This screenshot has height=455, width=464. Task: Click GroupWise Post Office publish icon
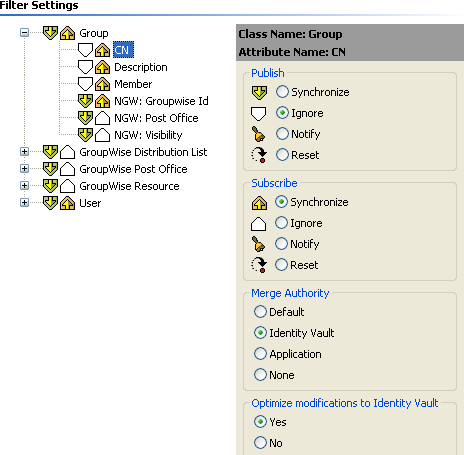click(50, 169)
